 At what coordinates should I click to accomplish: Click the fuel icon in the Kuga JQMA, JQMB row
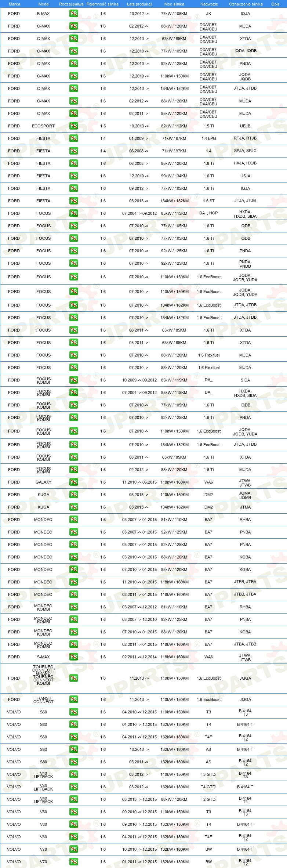(74, 495)
